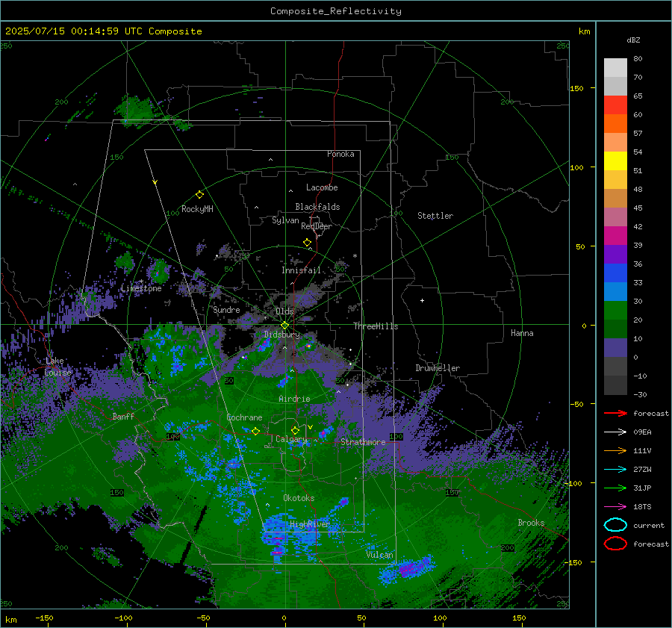The image size is (672, 628).
Task: Click the Banff label
Action: [x=123, y=416]
